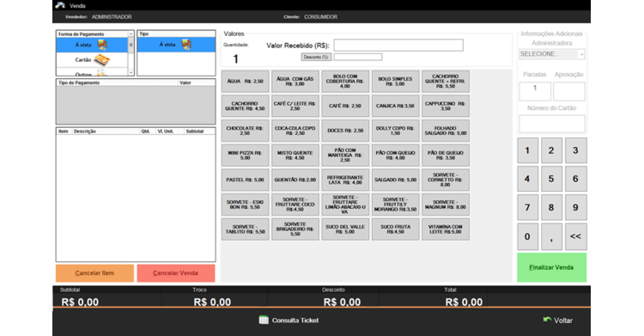Open Consulta Ticket icon in footer

[264, 320]
